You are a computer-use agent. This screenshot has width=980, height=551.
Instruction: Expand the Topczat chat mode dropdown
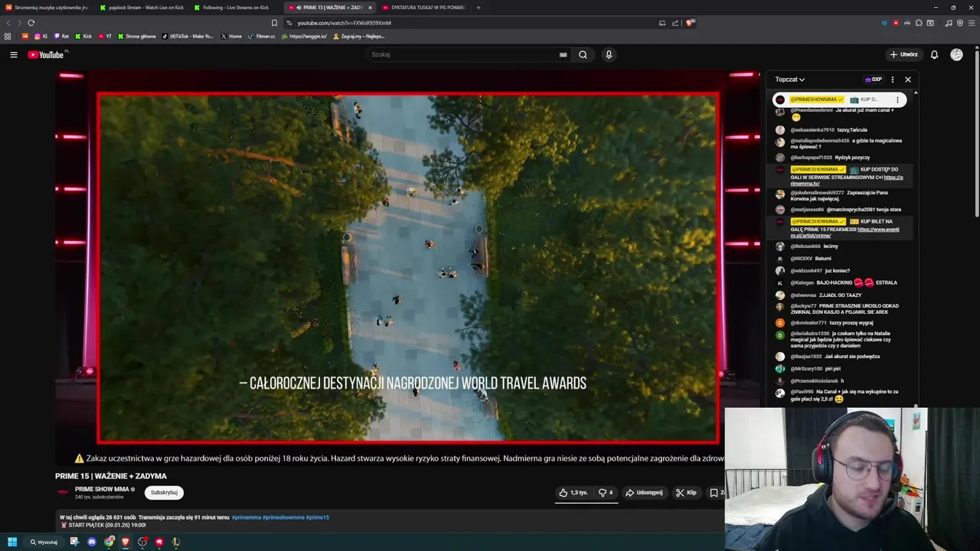(x=789, y=80)
